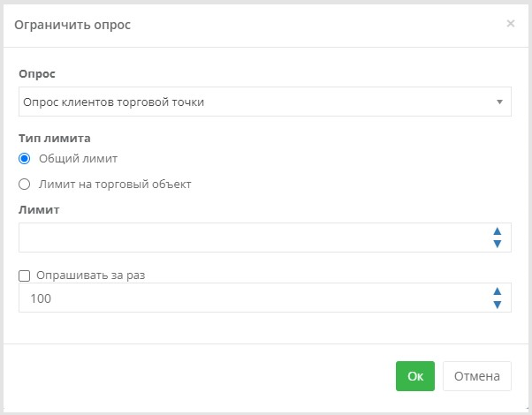Enable the Опрашивать за раз checkbox
Screen dimensions: 532x415
[x=25, y=275]
